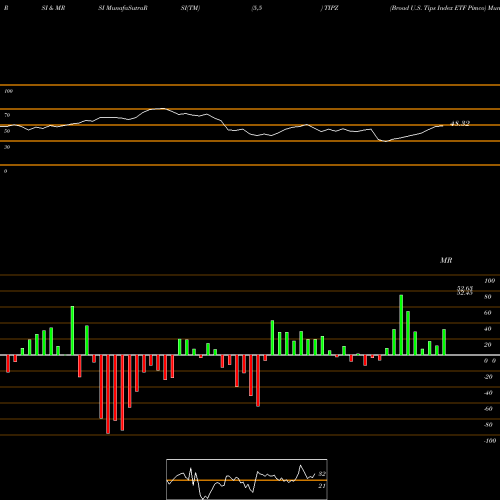Click the 'SI & MR' header label

point(53,8)
